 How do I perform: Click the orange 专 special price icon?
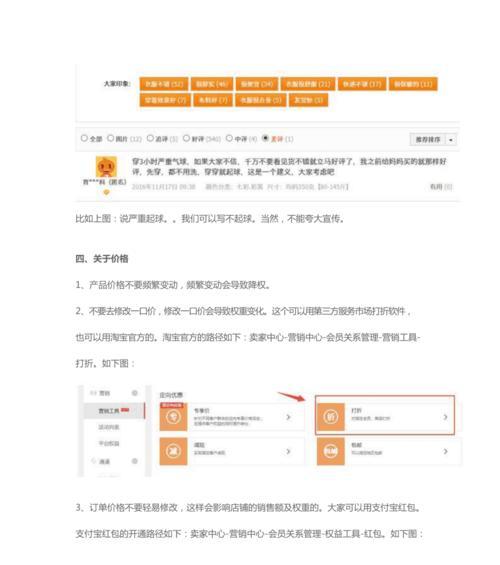[173, 417]
